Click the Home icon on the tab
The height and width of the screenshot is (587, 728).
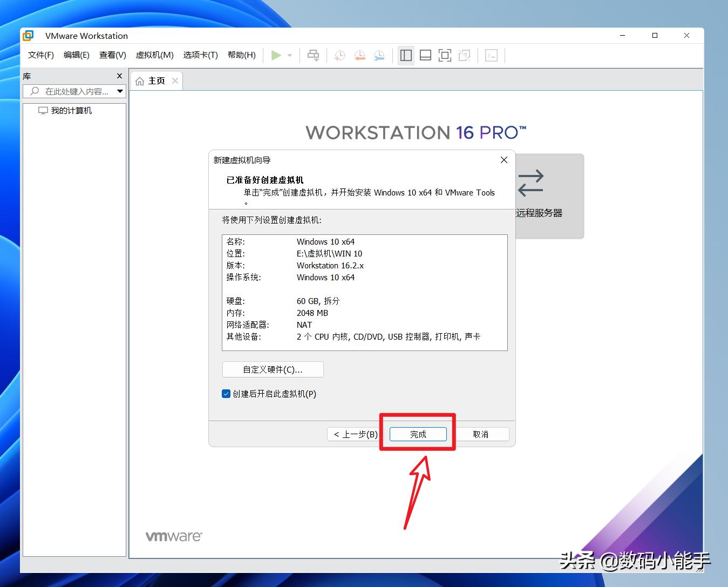point(140,80)
